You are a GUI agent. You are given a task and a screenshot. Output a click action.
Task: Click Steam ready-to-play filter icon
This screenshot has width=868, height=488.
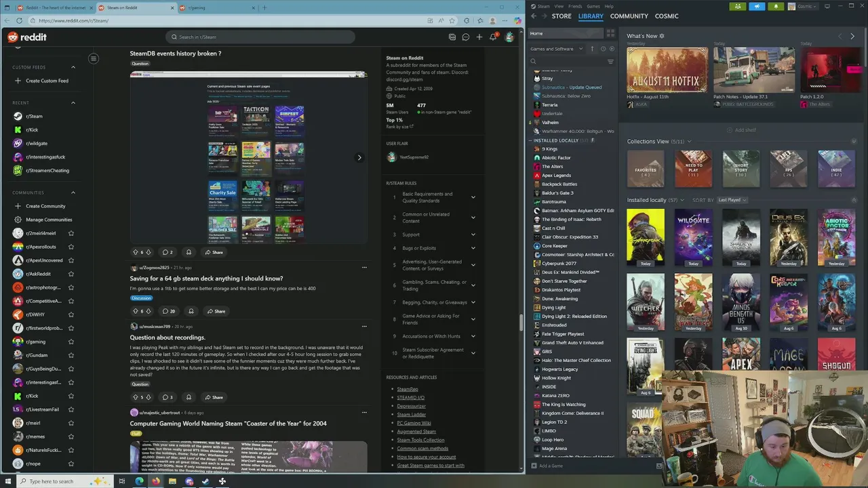point(612,49)
